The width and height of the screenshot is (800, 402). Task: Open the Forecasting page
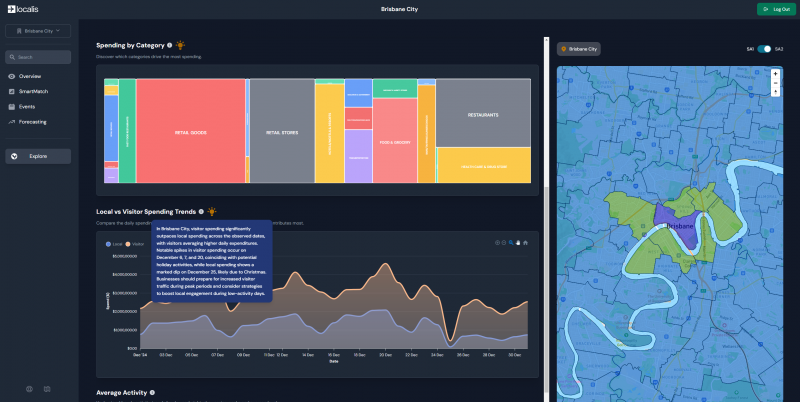[33, 122]
